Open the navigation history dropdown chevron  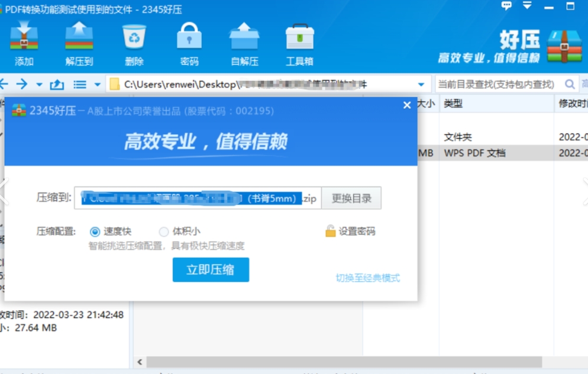point(39,84)
